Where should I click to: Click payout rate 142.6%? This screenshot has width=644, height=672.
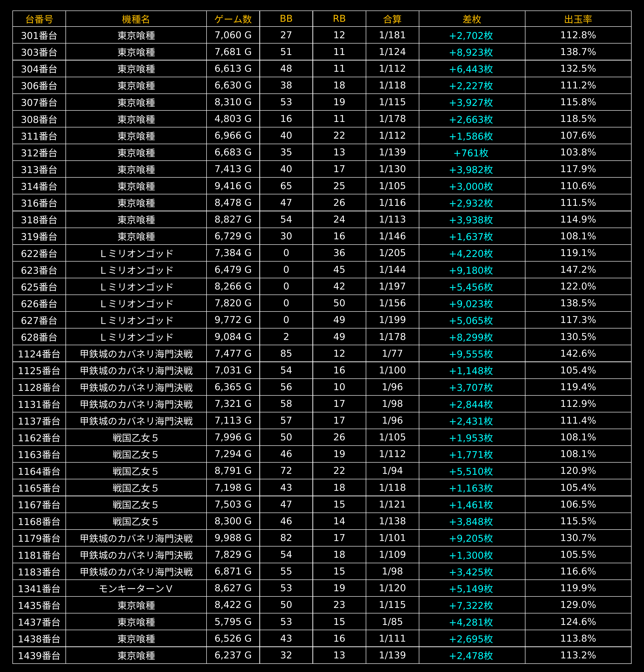[578, 353]
